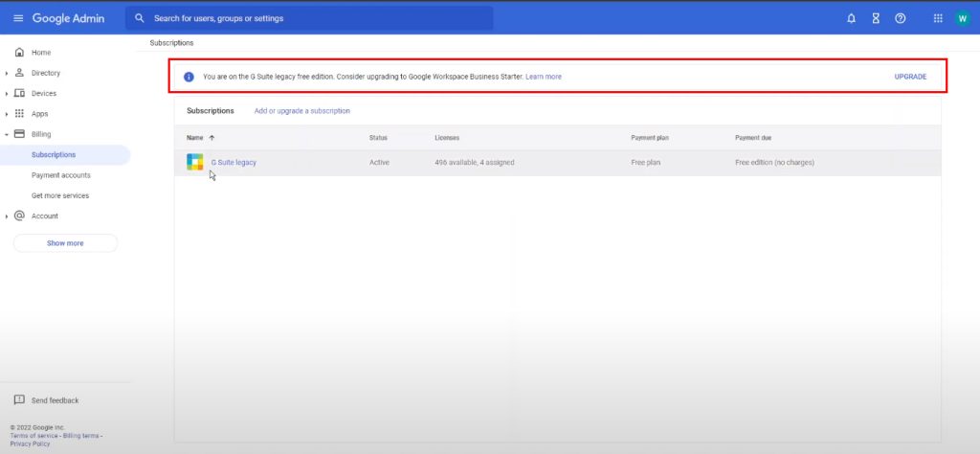The width and height of the screenshot is (980, 454).
Task: Open the Account menu item
Action: 44,216
